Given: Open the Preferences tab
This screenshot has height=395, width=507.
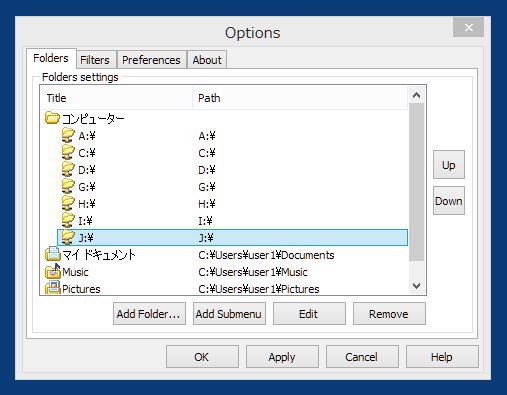Looking at the screenshot, I should pos(151,60).
